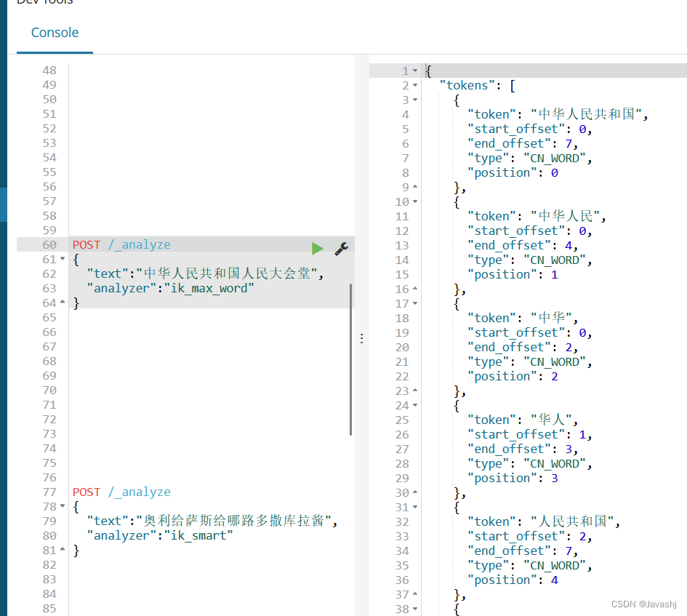Fold token object at response line 24

pos(415,405)
